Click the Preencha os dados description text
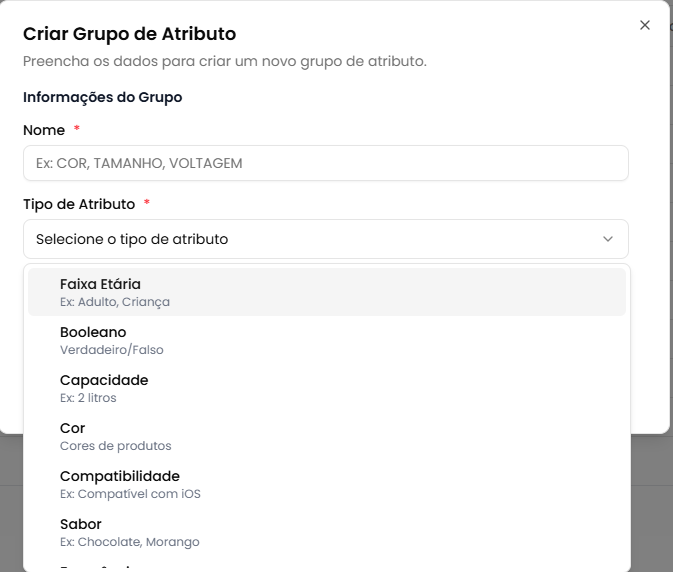The width and height of the screenshot is (673, 572). (225, 62)
